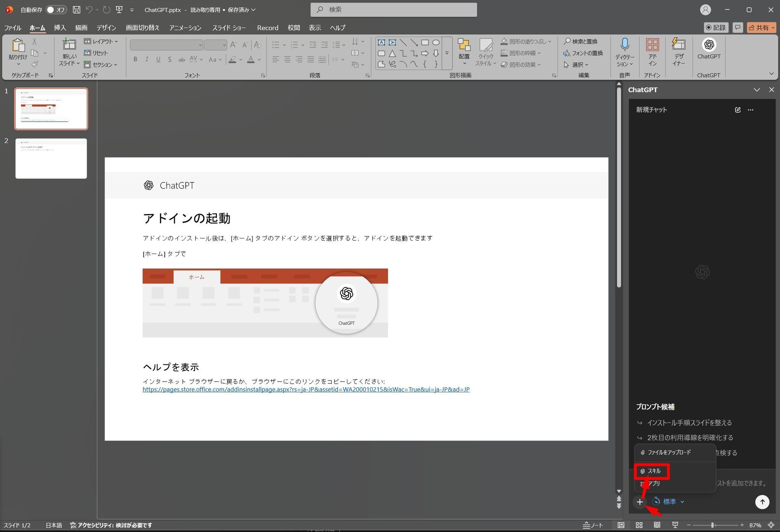Screen dimensions: 780x532
Task: Toggle underline formatting
Action: (x=158, y=59)
